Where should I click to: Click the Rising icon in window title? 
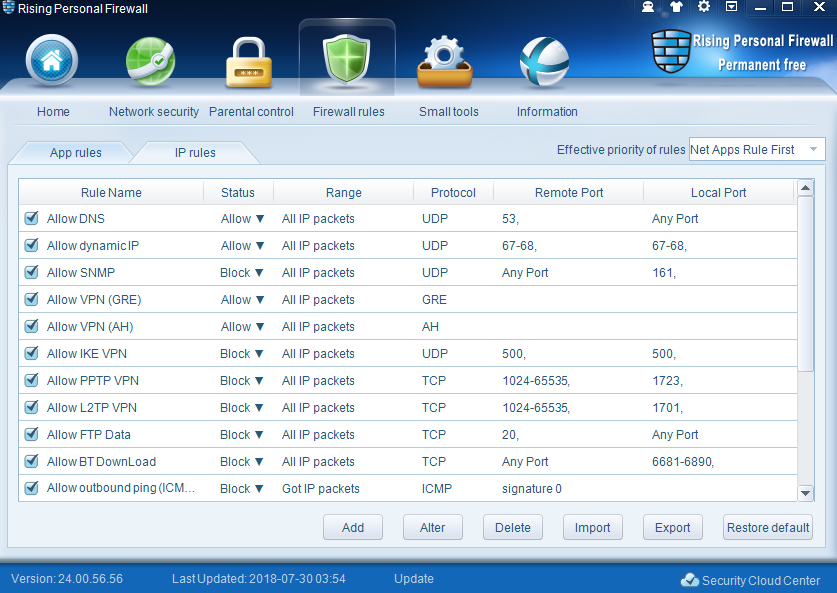coord(9,7)
